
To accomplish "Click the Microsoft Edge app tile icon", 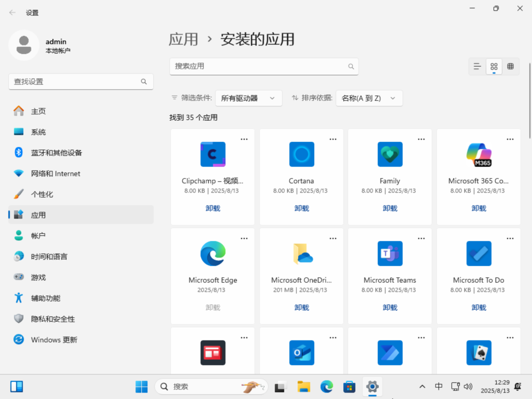I will coord(213,254).
